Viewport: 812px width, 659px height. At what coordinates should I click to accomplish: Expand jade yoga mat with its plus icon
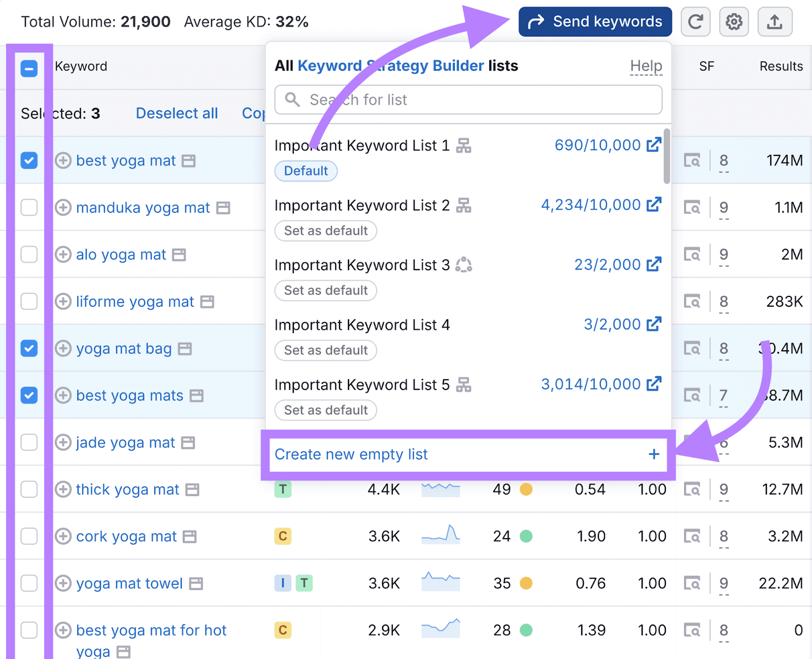coord(62,442)
